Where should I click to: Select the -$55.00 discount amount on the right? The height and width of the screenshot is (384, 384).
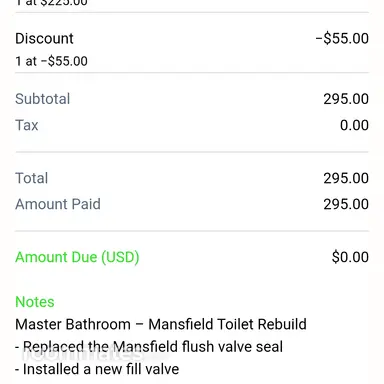point(342,39)
